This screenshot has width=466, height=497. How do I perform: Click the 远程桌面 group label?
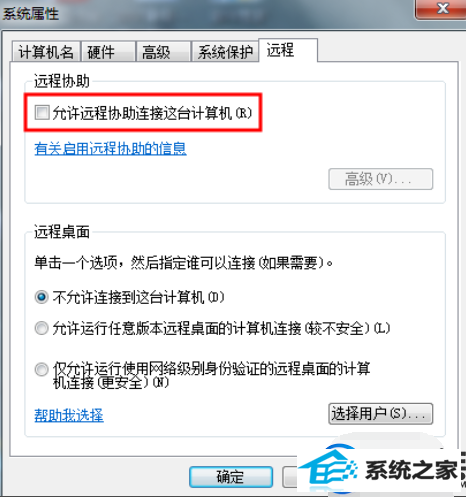[x=62, y=232]
